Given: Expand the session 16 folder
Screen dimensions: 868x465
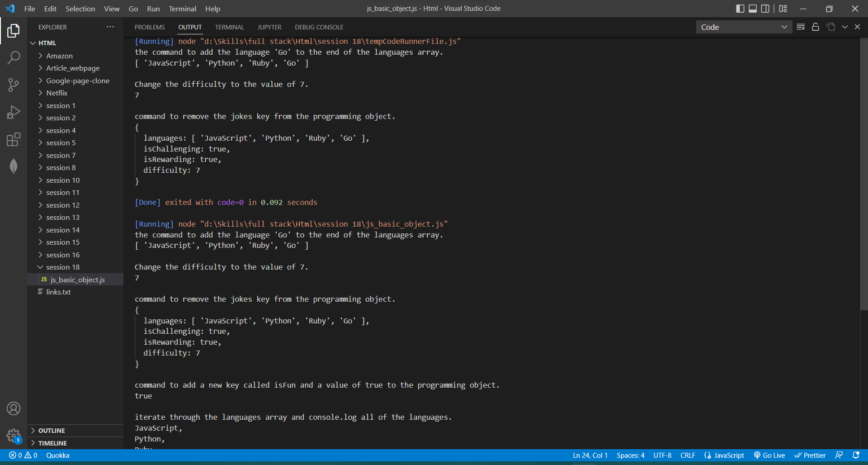Looking at the screenshot, I should tap(75, 255).
